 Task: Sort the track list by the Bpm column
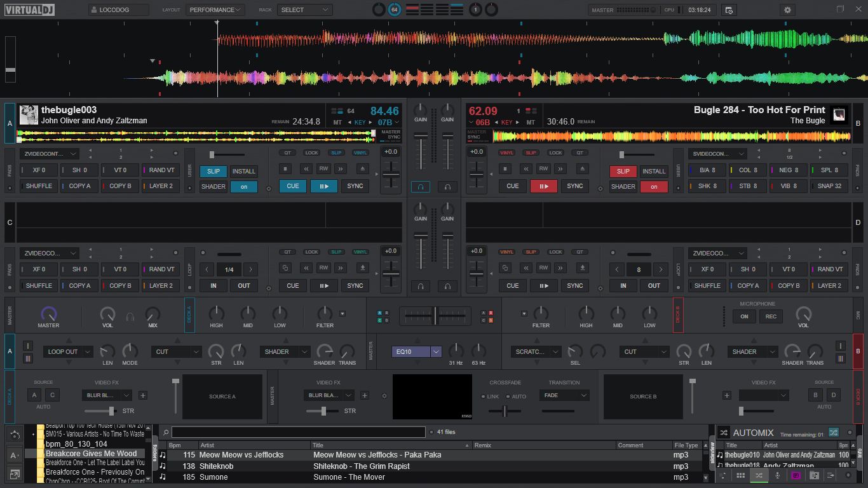click(183, 445)
